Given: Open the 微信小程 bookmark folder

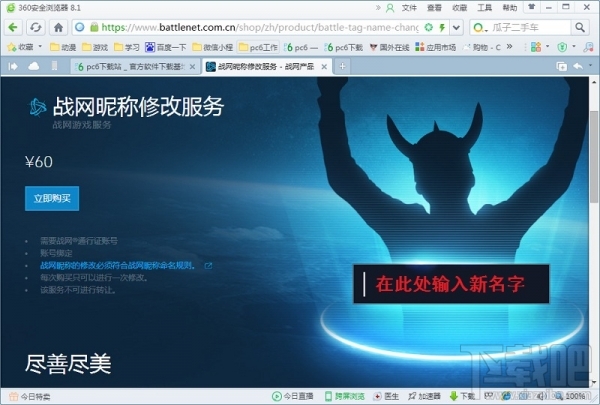Looking at the screenshot, I should click(x=212, y=47).
